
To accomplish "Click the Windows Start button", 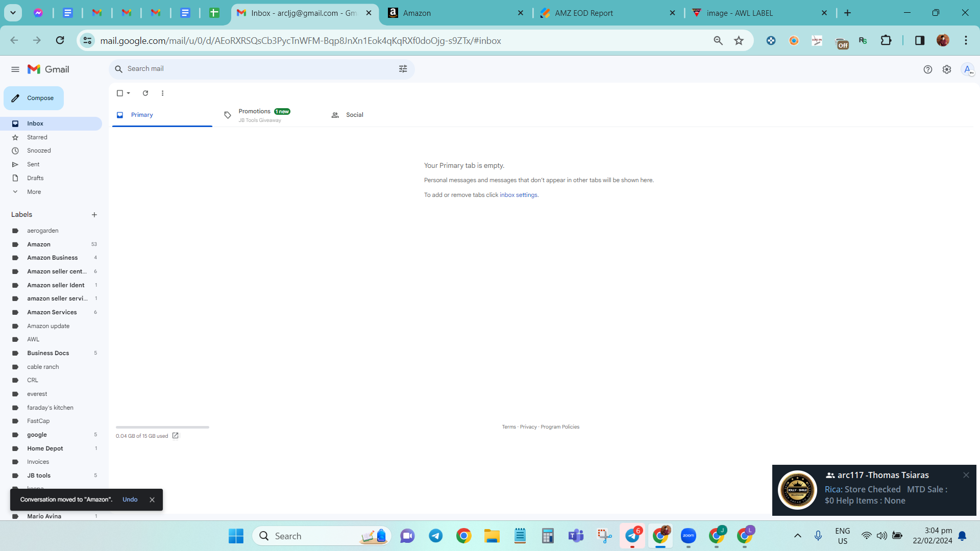I will [236, 536].
